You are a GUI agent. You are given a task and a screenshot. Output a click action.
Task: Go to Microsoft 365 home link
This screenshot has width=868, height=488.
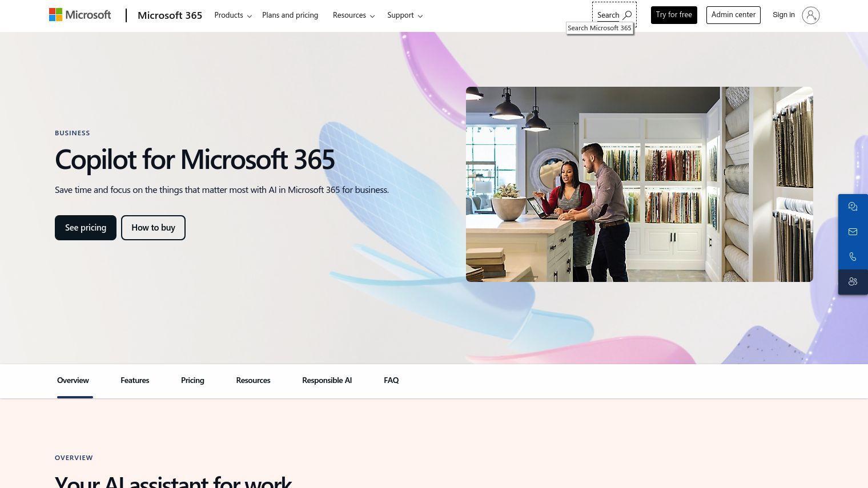coord(170,15)
